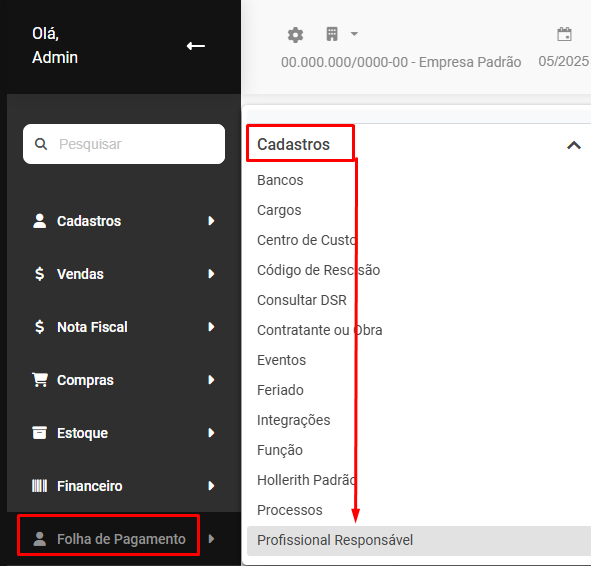
Task: Focus the Pesquisar search field
Action: pos(124,144)
